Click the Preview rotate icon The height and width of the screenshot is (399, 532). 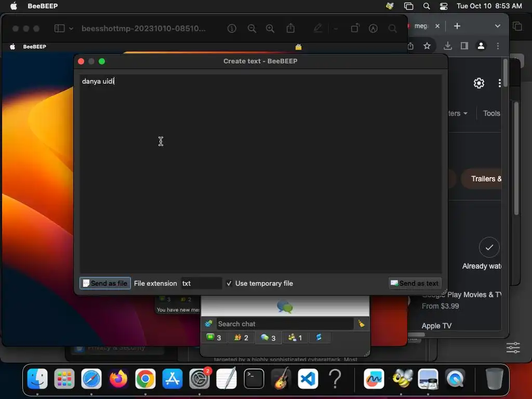[x=355, y=28]
